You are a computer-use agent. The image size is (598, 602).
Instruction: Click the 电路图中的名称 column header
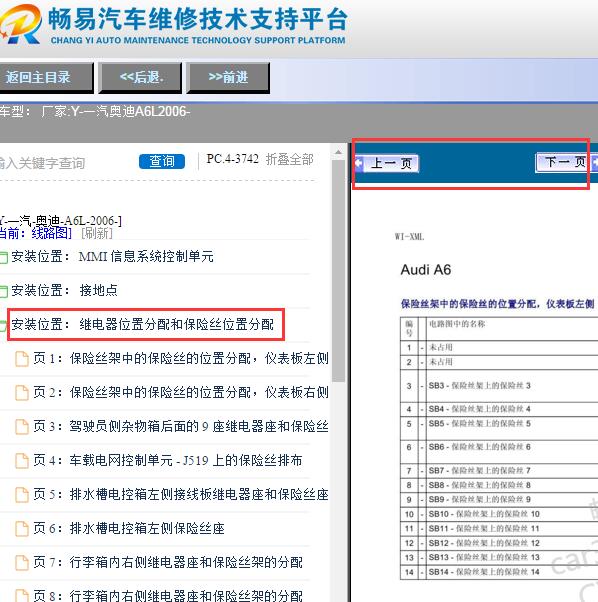pyautogui.click(x=457, y=324)
